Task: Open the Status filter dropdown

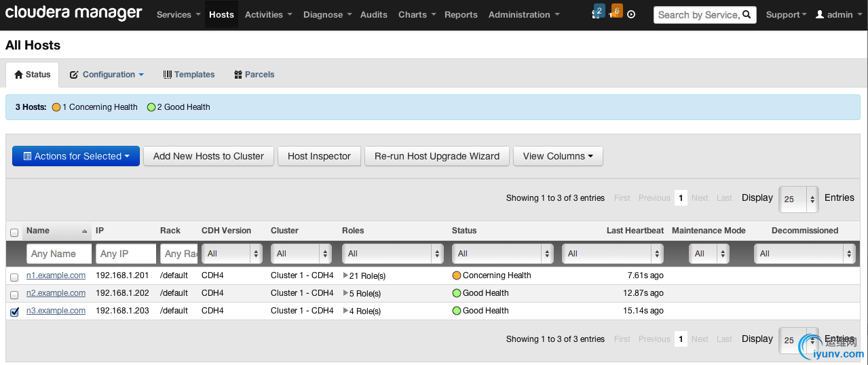Action: (502, 254)
